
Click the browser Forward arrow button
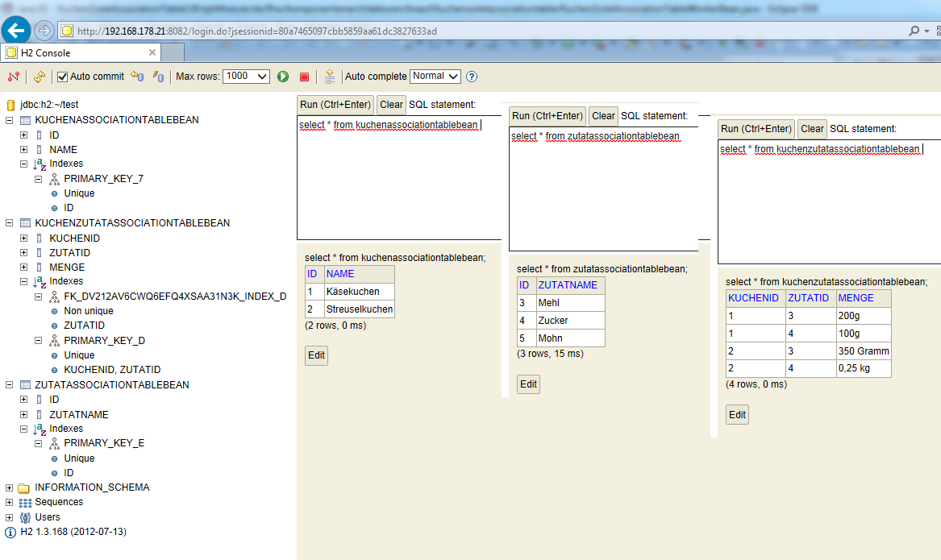44,31
